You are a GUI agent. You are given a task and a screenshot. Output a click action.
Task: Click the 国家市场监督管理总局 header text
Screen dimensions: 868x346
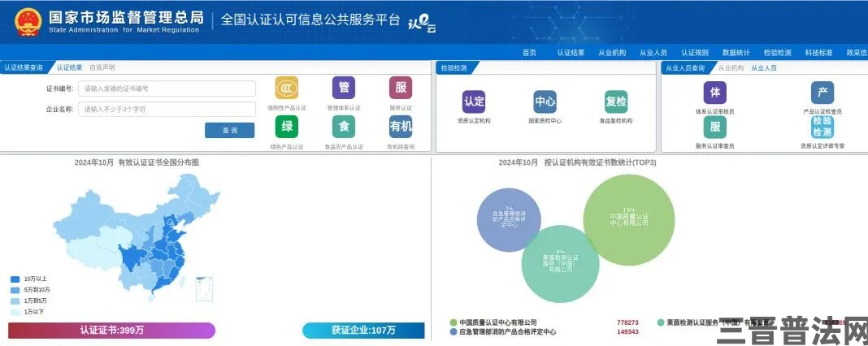pyautogui.click(x=126, y=17)
